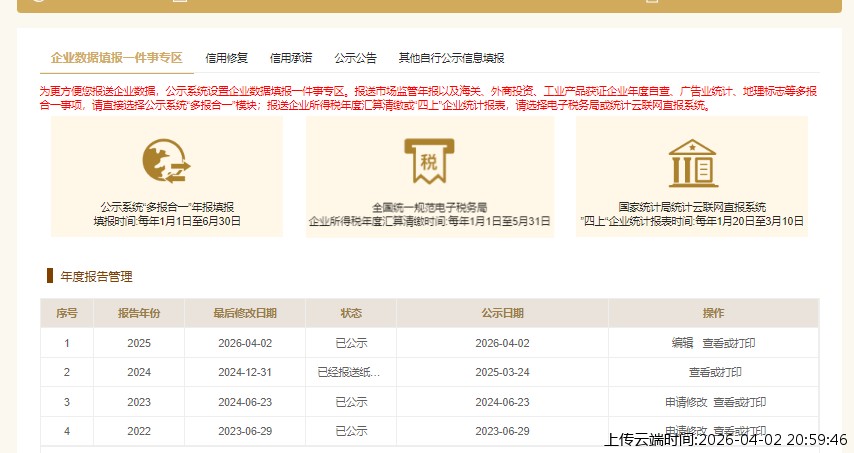The width and height of the screenshot is (854, 453).
Task: Switch to the 信用修复 tab
Action: click(227, 58)
